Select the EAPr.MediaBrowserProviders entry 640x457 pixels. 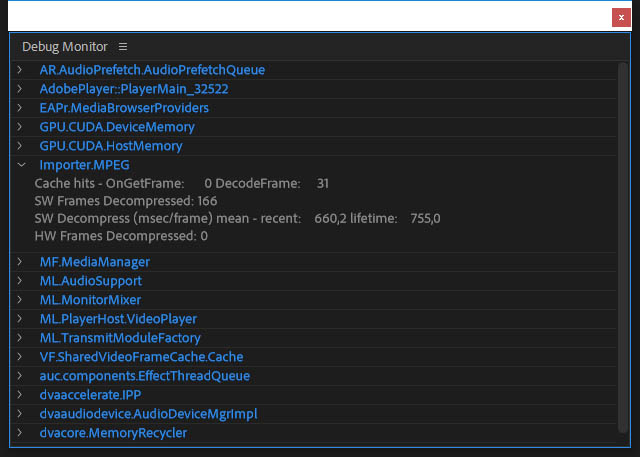(x=124, y=108)
